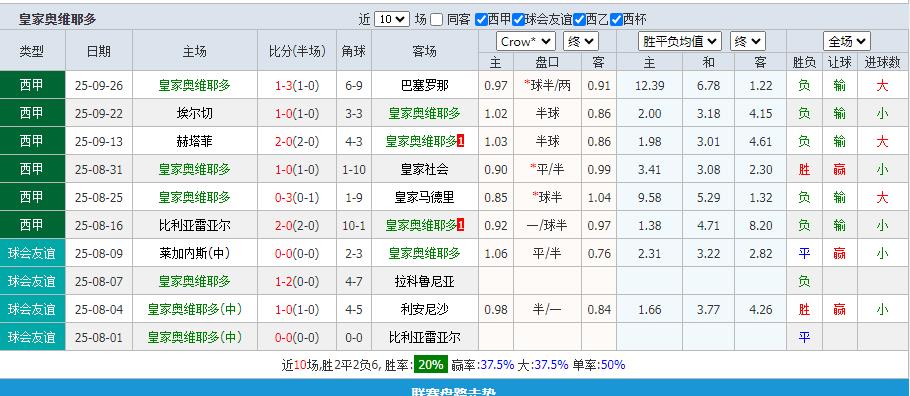Viewport: 910px width, 396px height.
Task: Click odds value 12.39
Action: (x=649, y=85)
